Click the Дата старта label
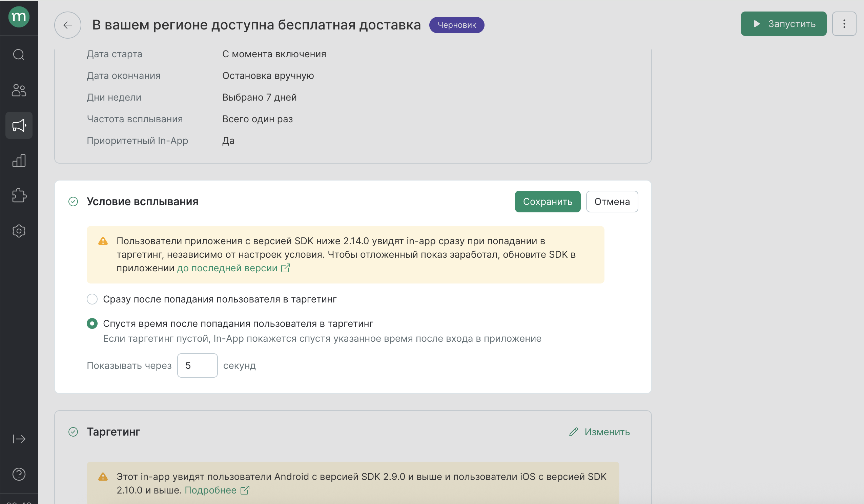The width and height of the screenshot is (864, 504). point(115,54)
